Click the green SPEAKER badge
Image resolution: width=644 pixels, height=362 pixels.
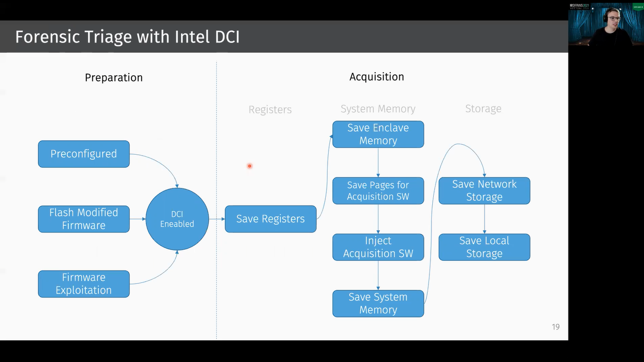(638, 7)
